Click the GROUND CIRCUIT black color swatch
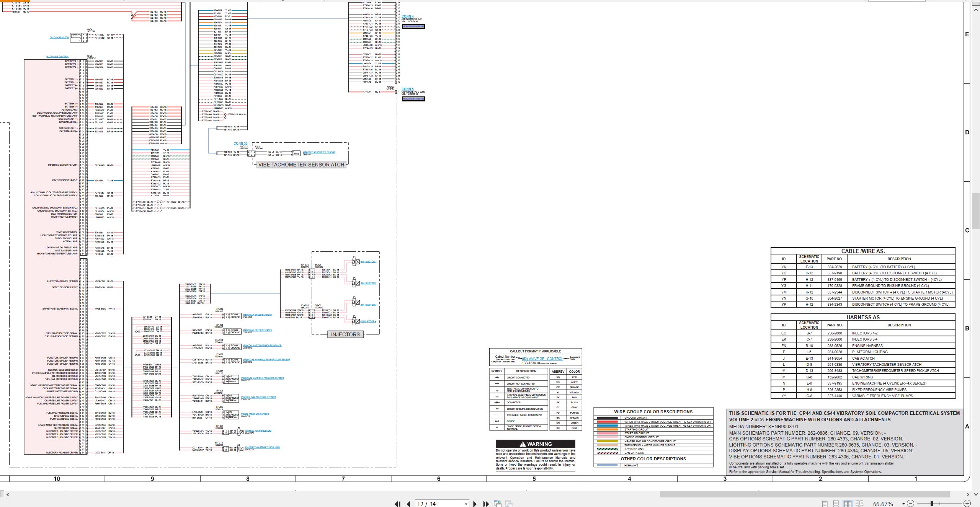This screenshot has height=507, width=980. point(608,418)
